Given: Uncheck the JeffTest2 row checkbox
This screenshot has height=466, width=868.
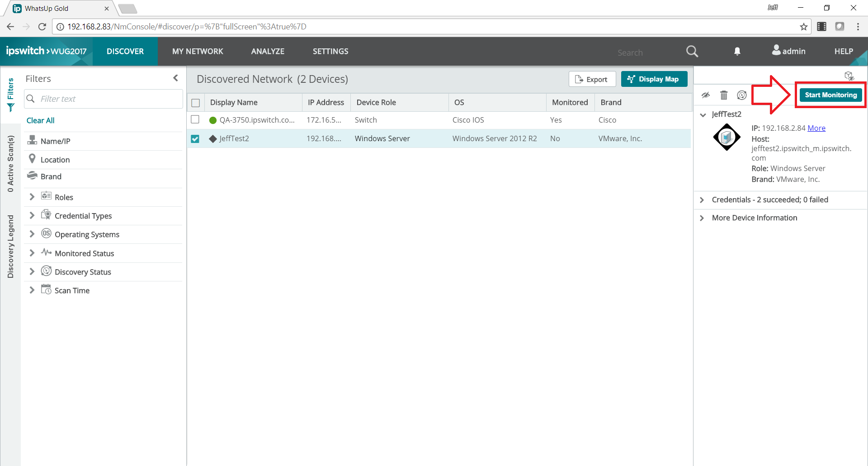Looking at the screenshot, I should click(x=195, y=138).
